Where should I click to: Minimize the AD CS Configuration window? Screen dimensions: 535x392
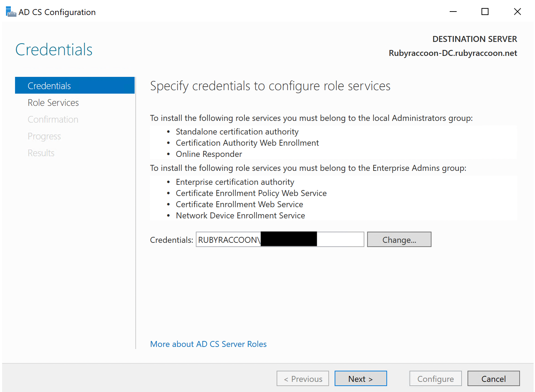pos(453,12)
